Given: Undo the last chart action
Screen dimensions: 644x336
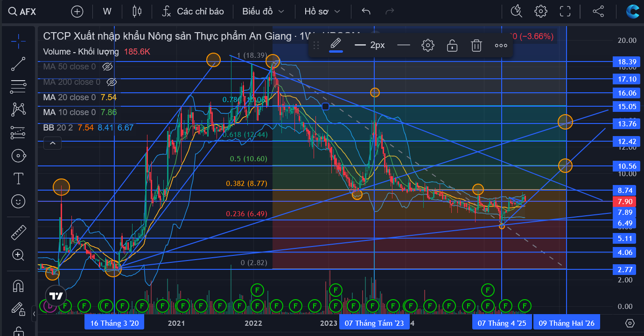Looking at the screenshot, I should click(366, 12).
